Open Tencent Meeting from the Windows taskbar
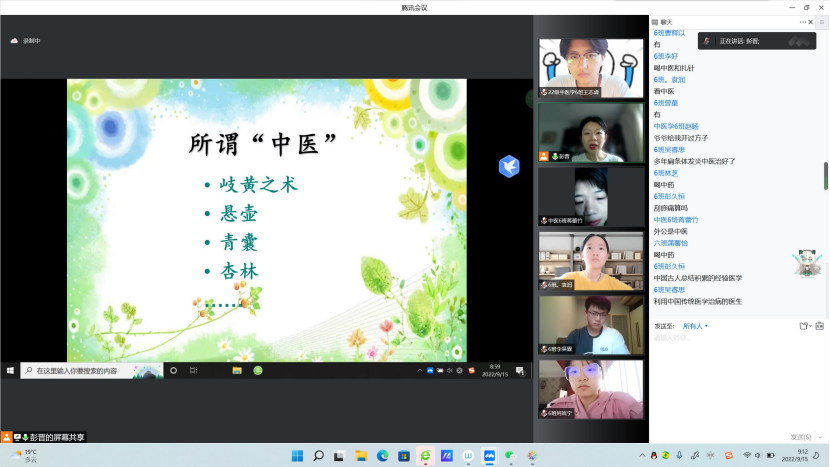The width and height of the screenshot is (830, 467). [x=490, y=456]
